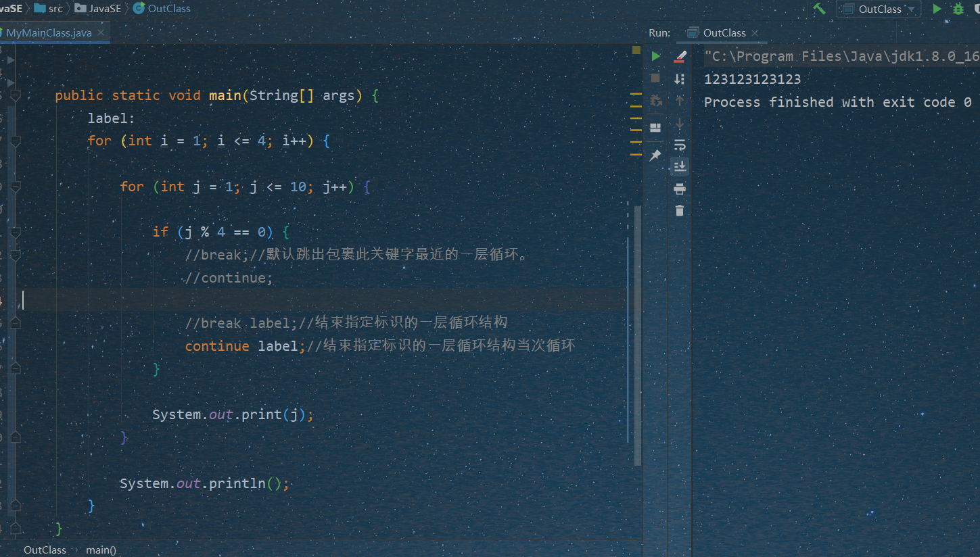Print the console output

click(x=680, y=189)
